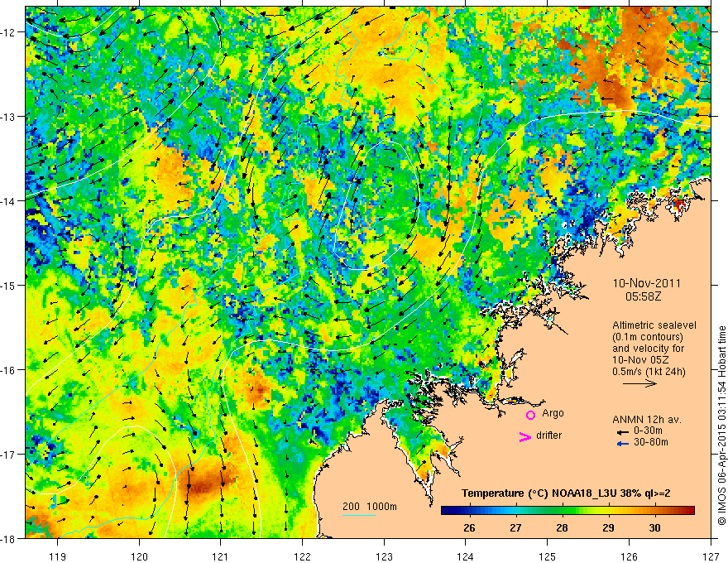Click longitude label 119
Viewport: 728px width, 563px height.
(x=58, y=556)
